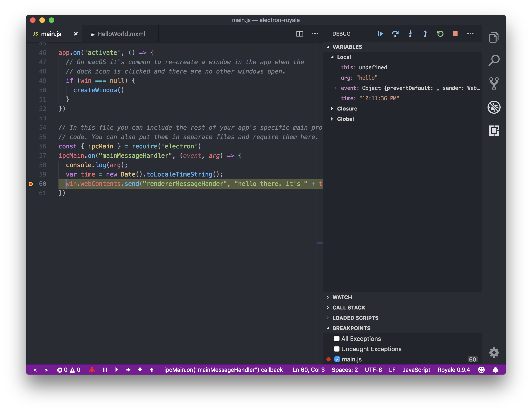Toggle breakpoint marker on line 60 gutter
Screen dimensions: 532x412
click(31, 184)
